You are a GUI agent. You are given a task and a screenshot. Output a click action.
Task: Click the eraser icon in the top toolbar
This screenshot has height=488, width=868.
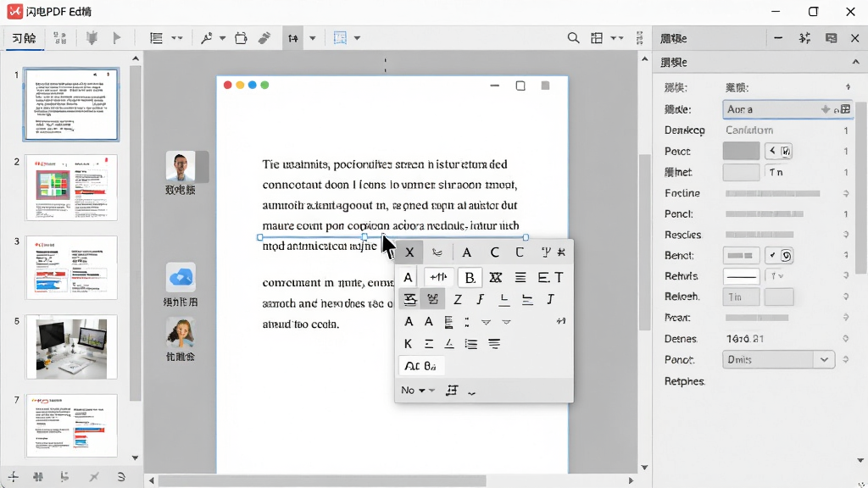point(264,38)
